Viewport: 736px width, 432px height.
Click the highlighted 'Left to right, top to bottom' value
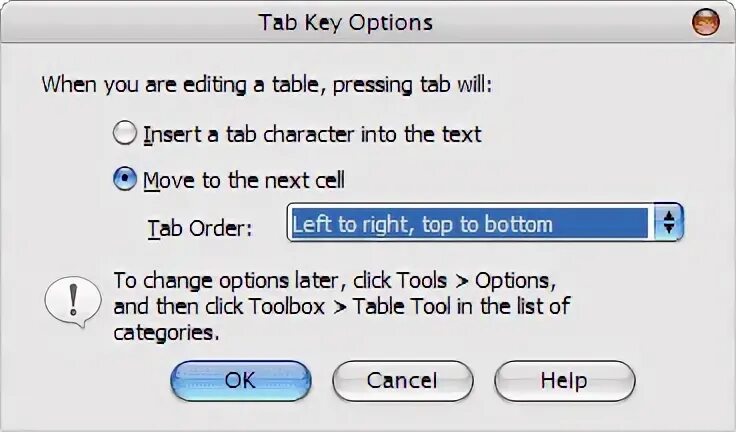click(x=422, y=224)
